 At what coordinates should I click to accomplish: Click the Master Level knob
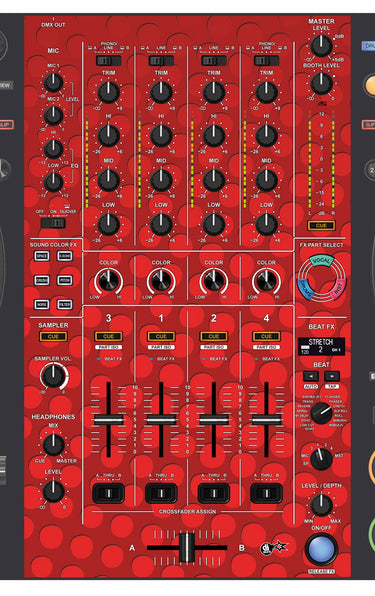(x=321, y=46)
